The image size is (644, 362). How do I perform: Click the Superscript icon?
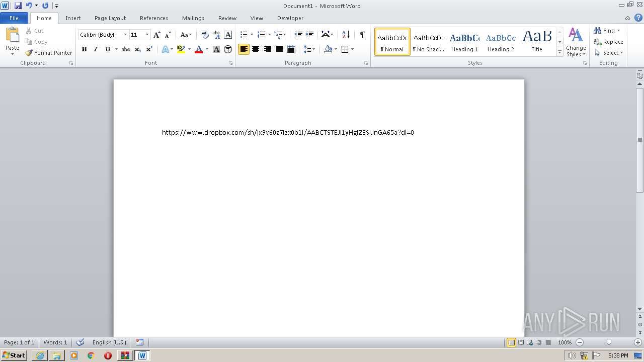(149, 49)
